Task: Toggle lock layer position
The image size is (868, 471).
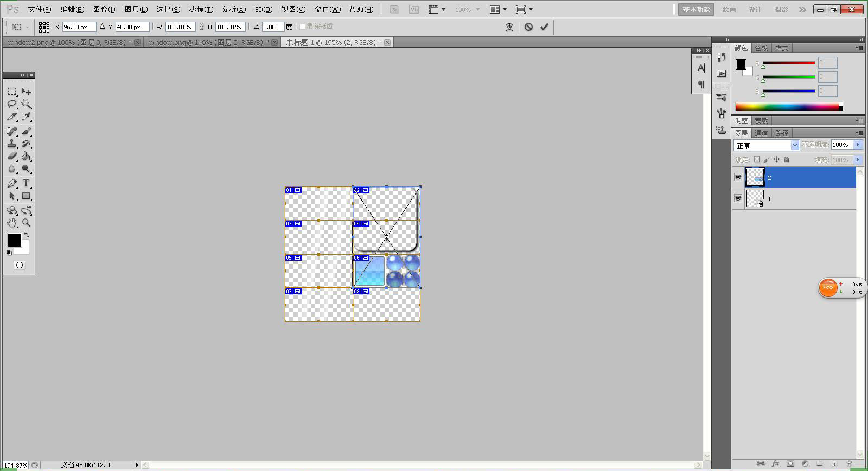Action: pyautogui.click(x=777, y=159)
